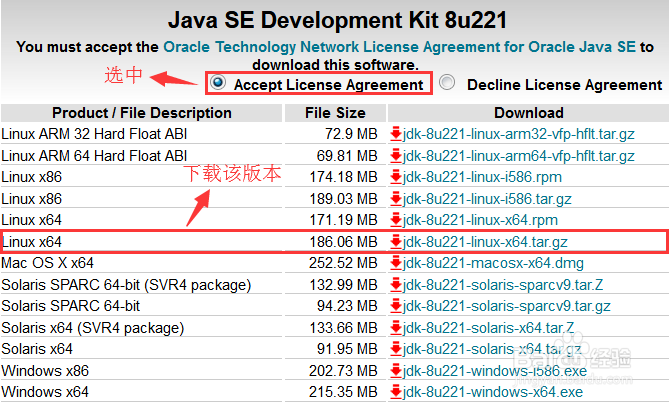Select the Decline License Agreement radio button
Viewport: 669px width, 402px height.
pos(447,82)
